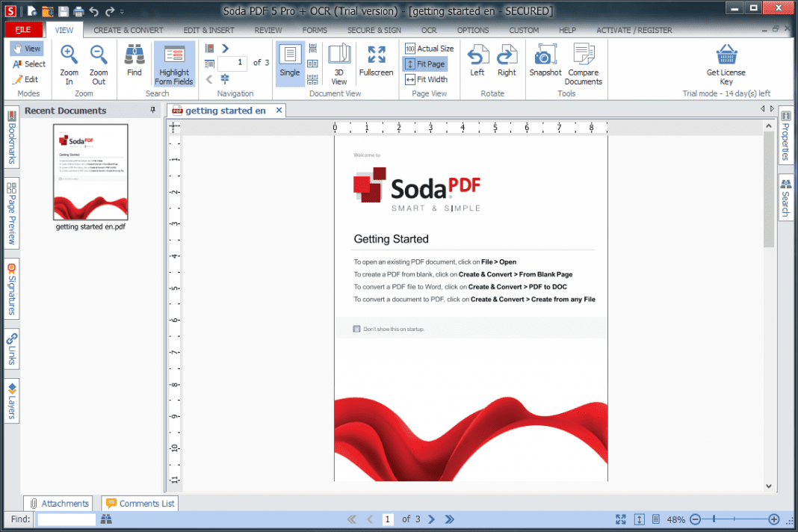The width and height of the screenshot is (798, 532).
Task: Open getting started en.pdf from Recent Documents
Action: coord(90,173)
